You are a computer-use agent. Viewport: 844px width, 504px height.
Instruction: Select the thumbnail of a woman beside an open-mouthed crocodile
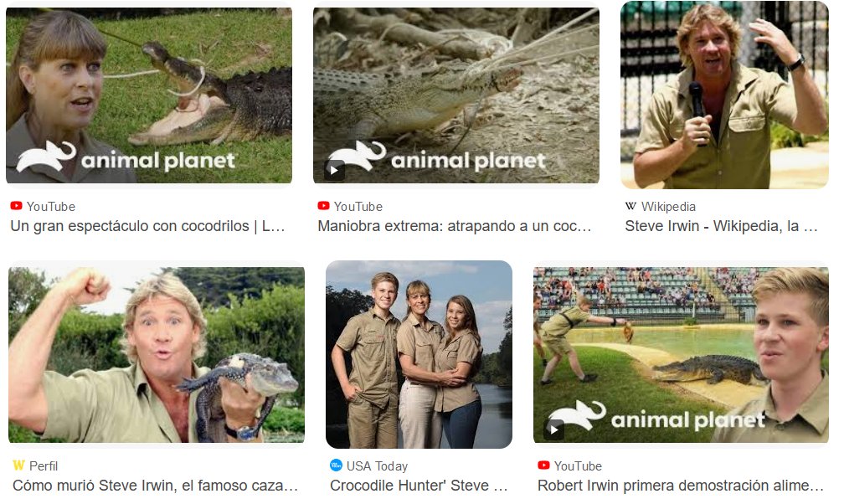point(149,95)
